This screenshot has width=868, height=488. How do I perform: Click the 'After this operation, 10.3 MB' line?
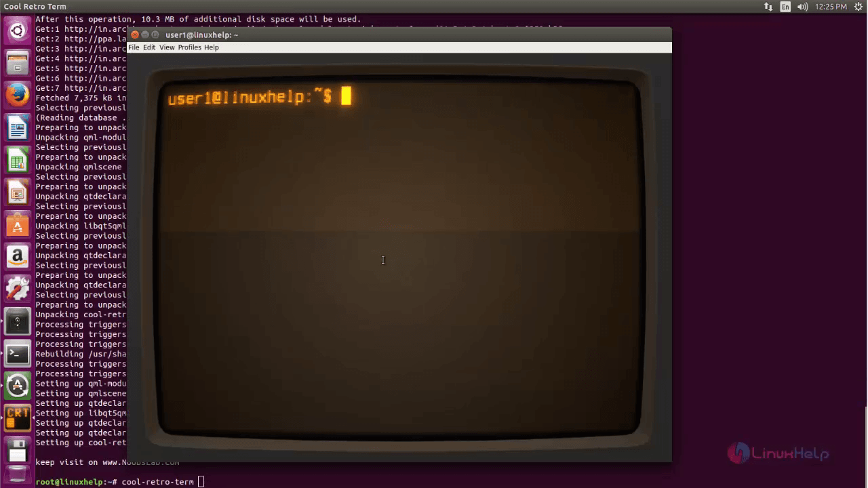(198, 19)
